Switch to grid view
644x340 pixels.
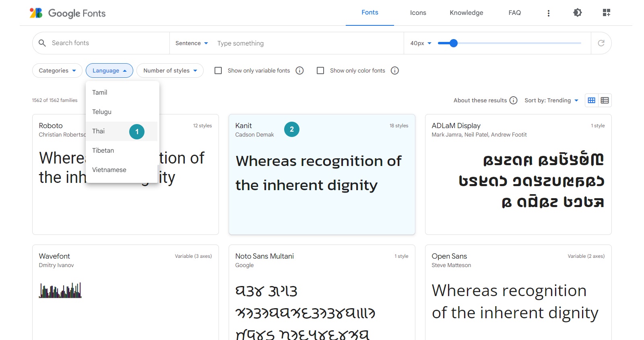tap(591, 100)
